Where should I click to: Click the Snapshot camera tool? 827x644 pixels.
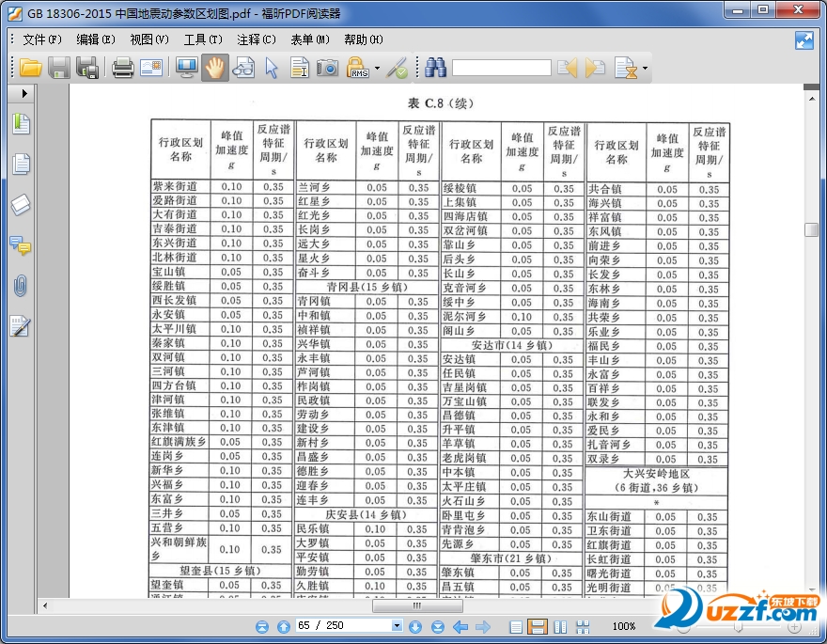click(x=327, y=68)
